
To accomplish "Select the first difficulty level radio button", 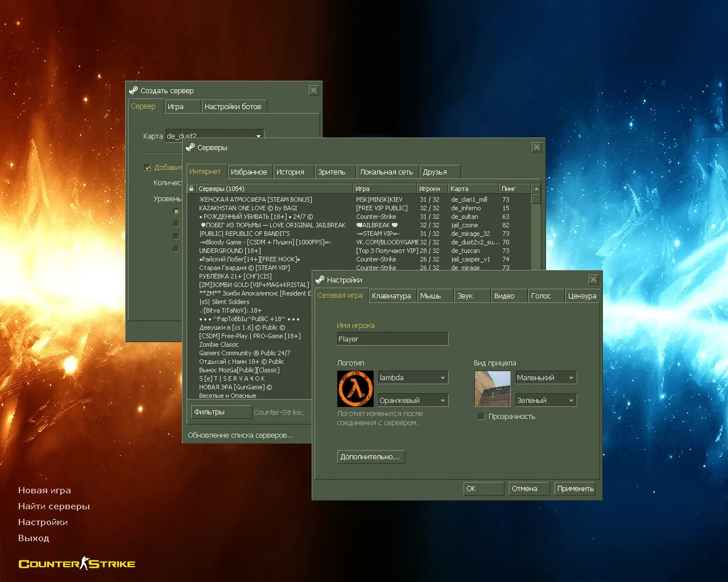I will point(176,211).
